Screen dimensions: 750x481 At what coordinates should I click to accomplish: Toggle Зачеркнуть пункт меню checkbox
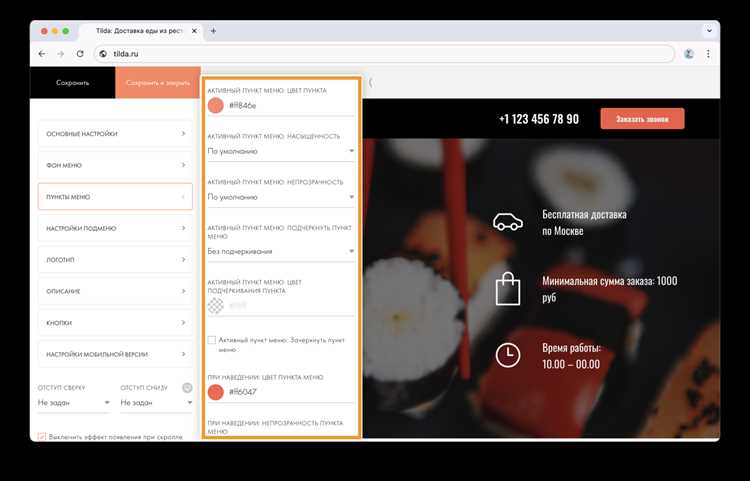click(212, 340)
